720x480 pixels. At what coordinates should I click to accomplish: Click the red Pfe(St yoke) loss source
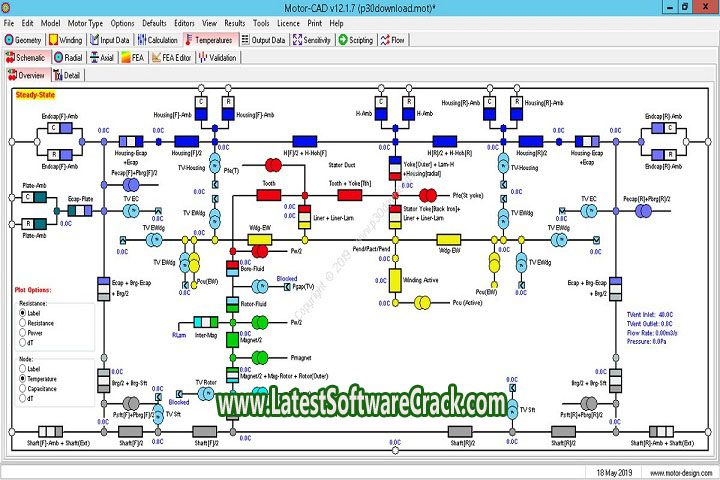click(x=426, y=195)
